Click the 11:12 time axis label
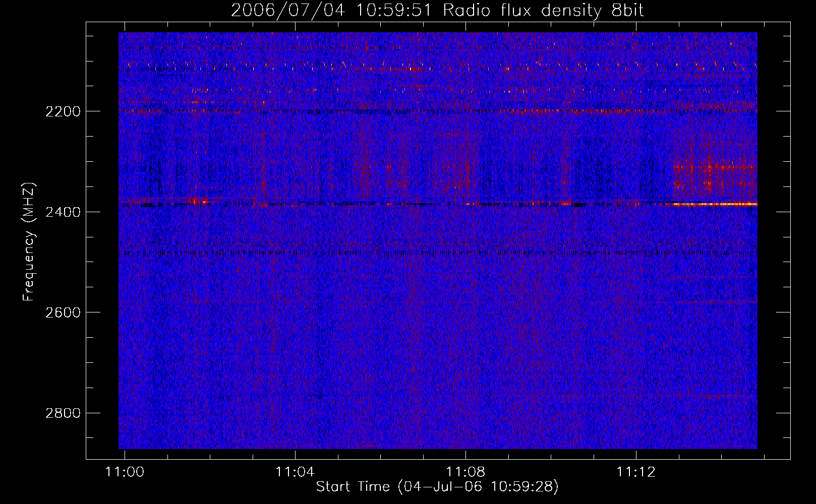This screenshot has height=504, width=816. pos(636,472)
